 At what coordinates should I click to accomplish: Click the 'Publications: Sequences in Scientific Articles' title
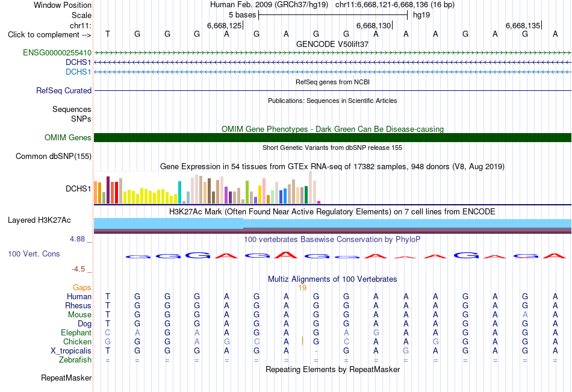point(332,101)
